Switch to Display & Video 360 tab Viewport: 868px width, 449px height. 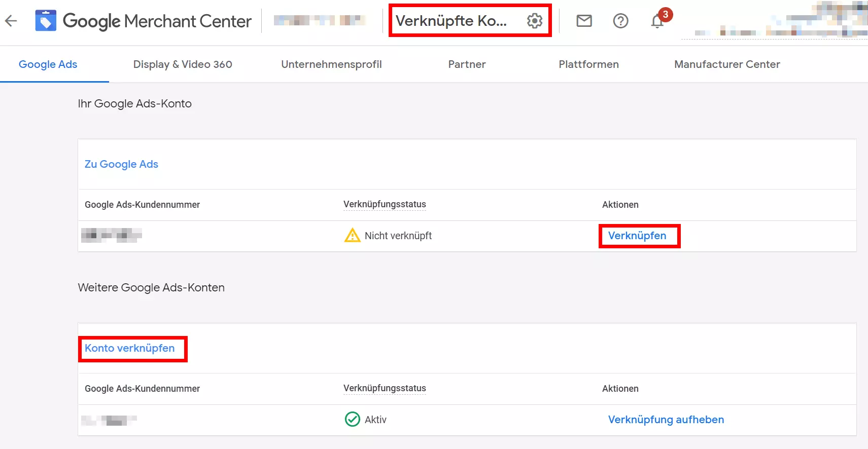pyautogui.click(x=183, y=64)
